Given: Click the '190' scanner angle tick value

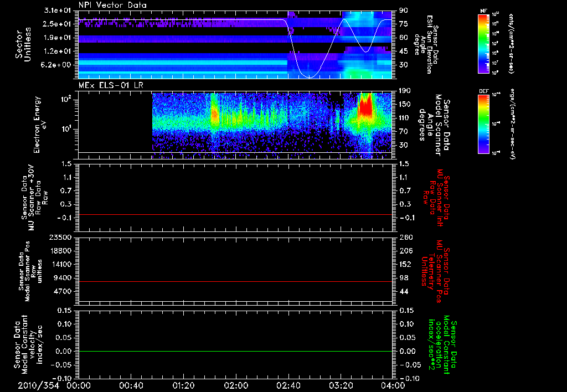Looking at the screenshot, I should click(405, 90).
